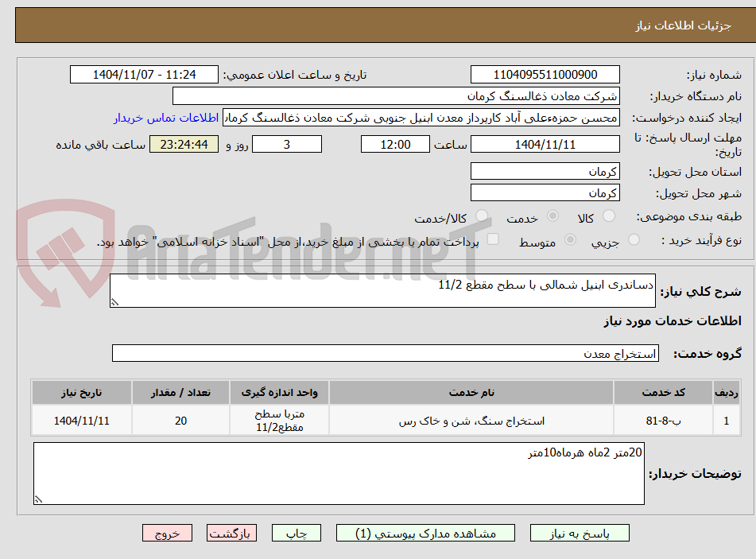This screenshot has width=756, height=559.
Task: Click the label گروه خدمت
Action: point(708,354)
